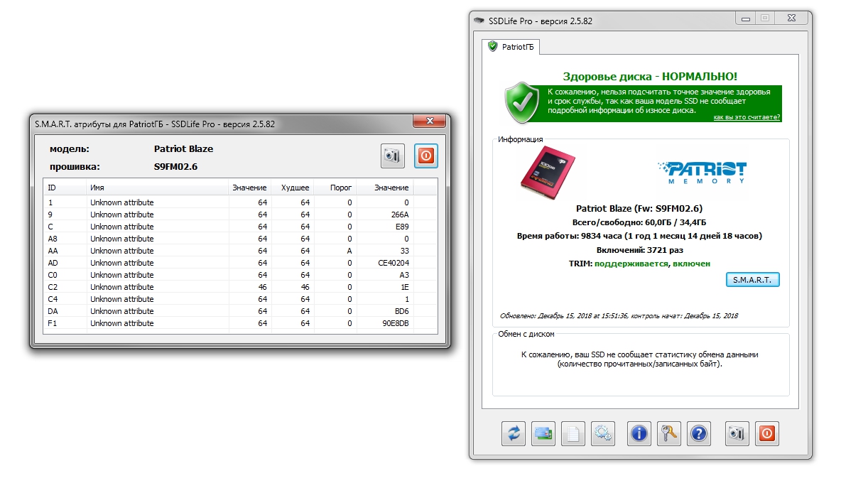Click model name Patriot Blaze in S.M.A.R.T. window
The image size is (868, 488).
click(x=183, y=148)
